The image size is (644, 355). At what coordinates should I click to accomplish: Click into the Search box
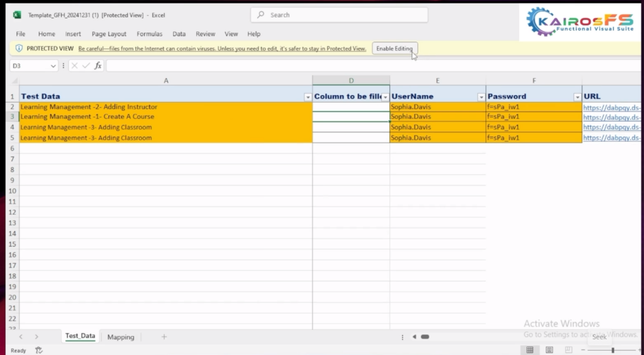pos(340,14)
